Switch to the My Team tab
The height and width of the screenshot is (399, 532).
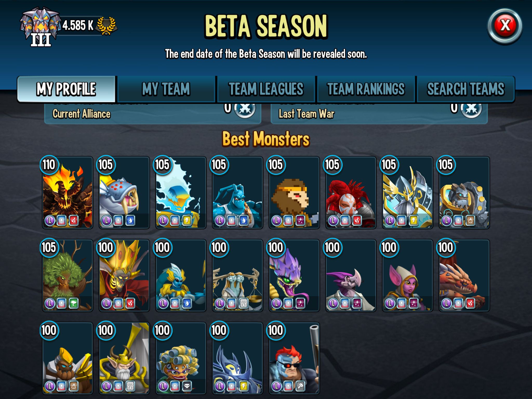pos(166,89)
